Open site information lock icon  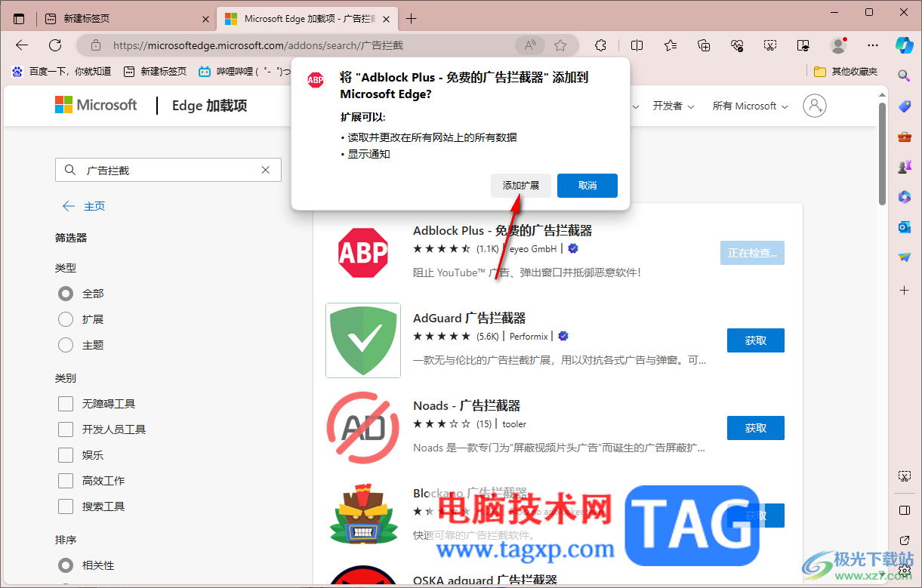click(95, 45)
